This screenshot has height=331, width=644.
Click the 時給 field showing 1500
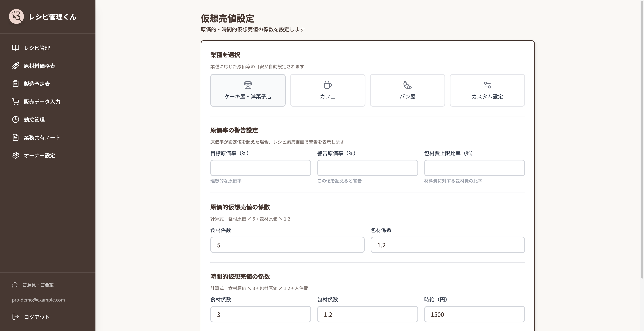pos(475,314)
